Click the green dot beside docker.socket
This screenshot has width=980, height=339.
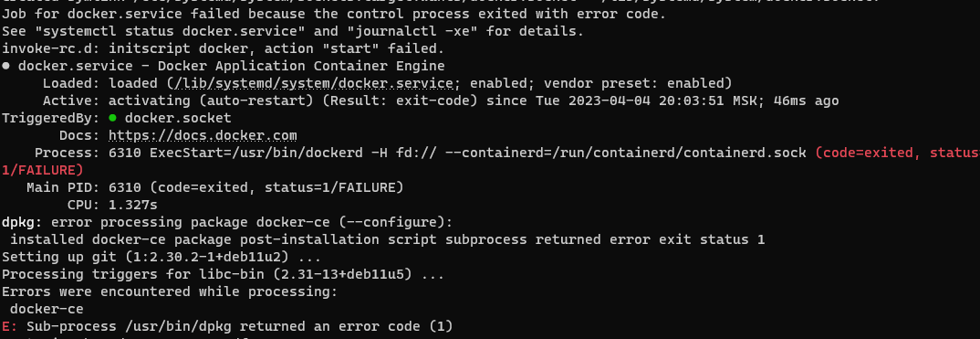coord(112,118)
